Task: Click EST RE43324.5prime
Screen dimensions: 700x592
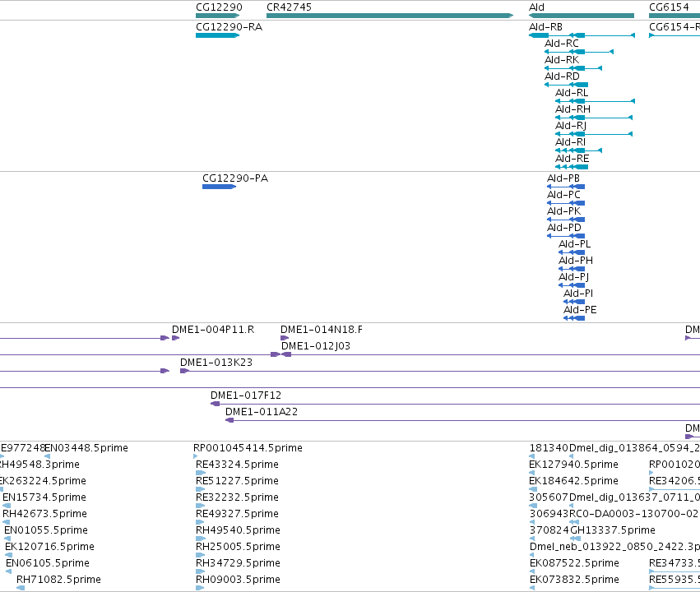Action: (201, 473)
